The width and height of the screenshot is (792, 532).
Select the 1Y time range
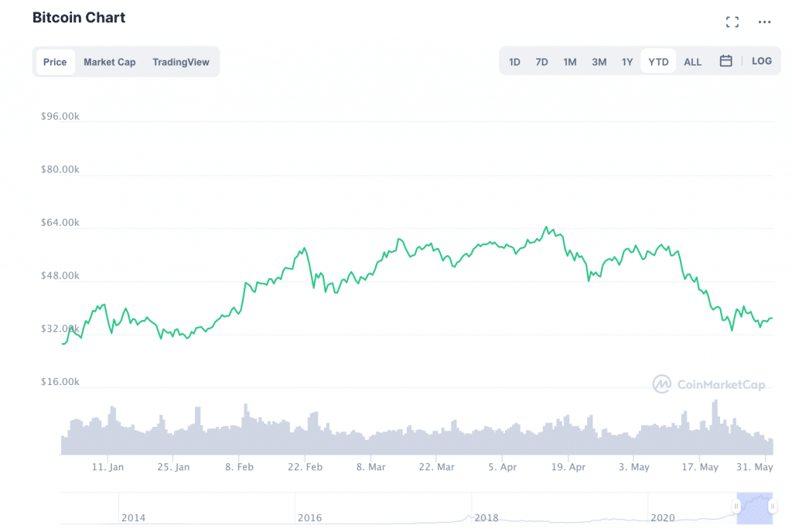point(627,62)
